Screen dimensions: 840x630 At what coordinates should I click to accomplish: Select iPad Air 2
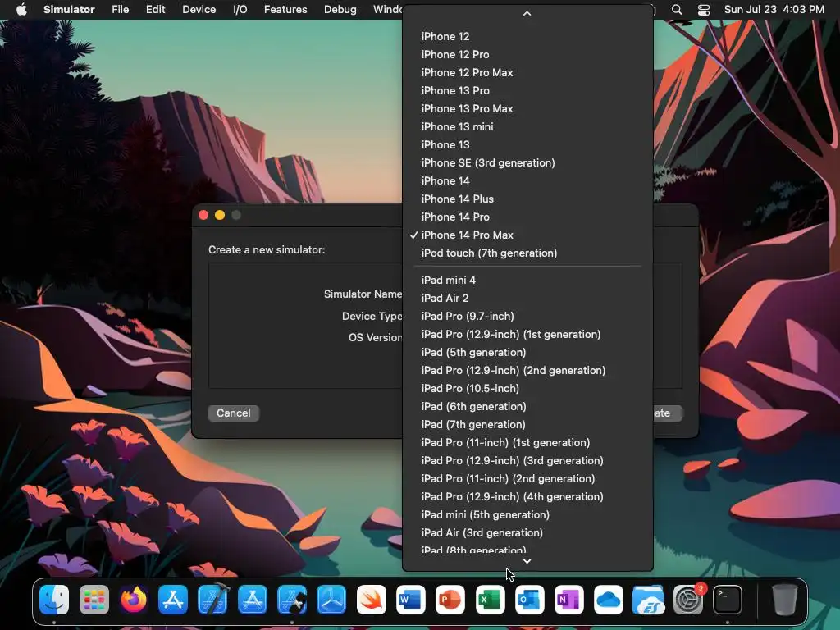click(x=527, y=299)
